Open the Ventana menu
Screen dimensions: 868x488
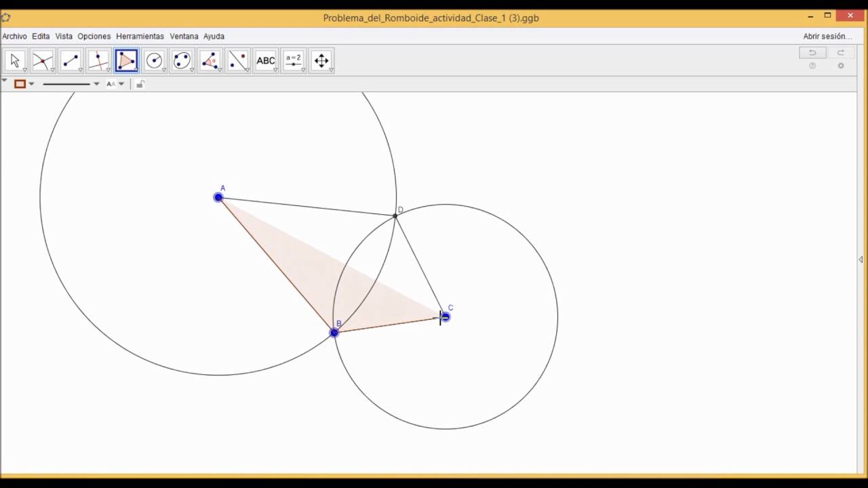click(184, 37)
